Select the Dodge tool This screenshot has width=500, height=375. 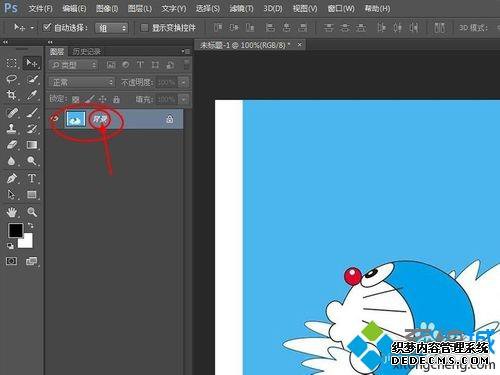[x=32, y=161]
